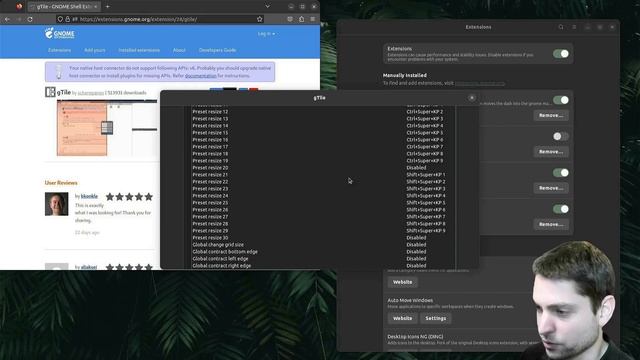Bookmark this page with the star
Screen dimensions: 640x360
[260, 19]
